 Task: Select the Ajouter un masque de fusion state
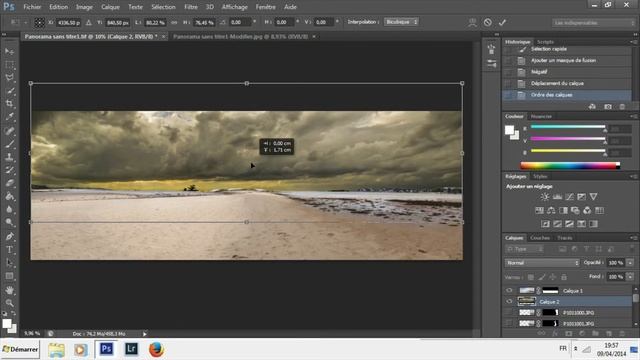(x=567, y=60)
